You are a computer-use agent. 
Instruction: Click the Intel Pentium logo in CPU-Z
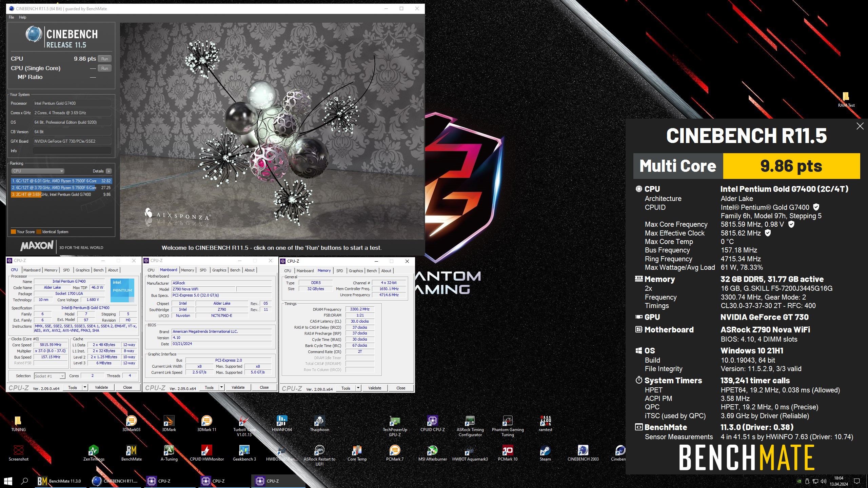point(122,290)
